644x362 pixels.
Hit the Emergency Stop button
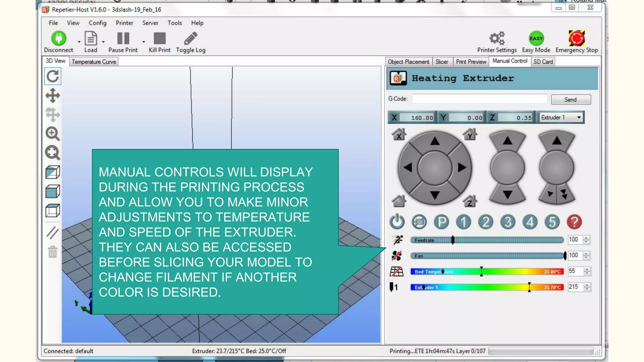(x=576, y=38)
